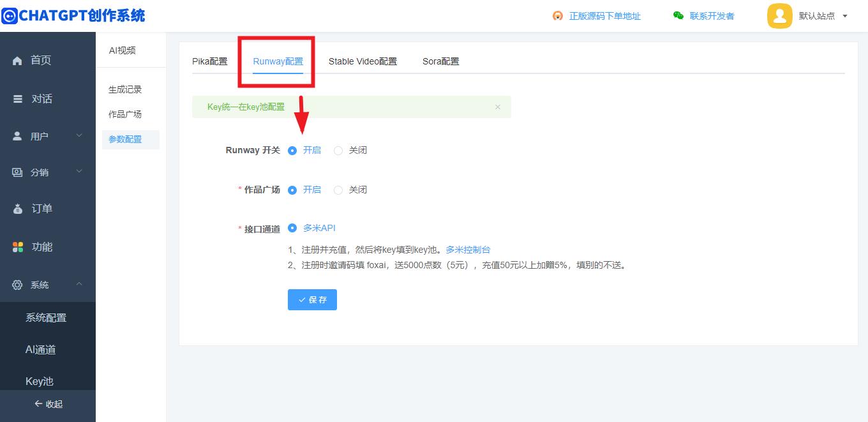The image size is (868, 422).
Task: Click the orange icon beside 正版源码下单地址
Action: click(x=558, y=16)
